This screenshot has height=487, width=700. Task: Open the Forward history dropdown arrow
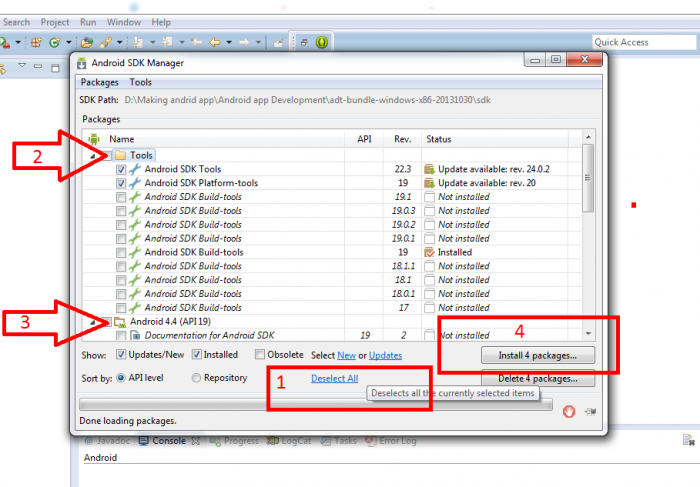point(258,42)
